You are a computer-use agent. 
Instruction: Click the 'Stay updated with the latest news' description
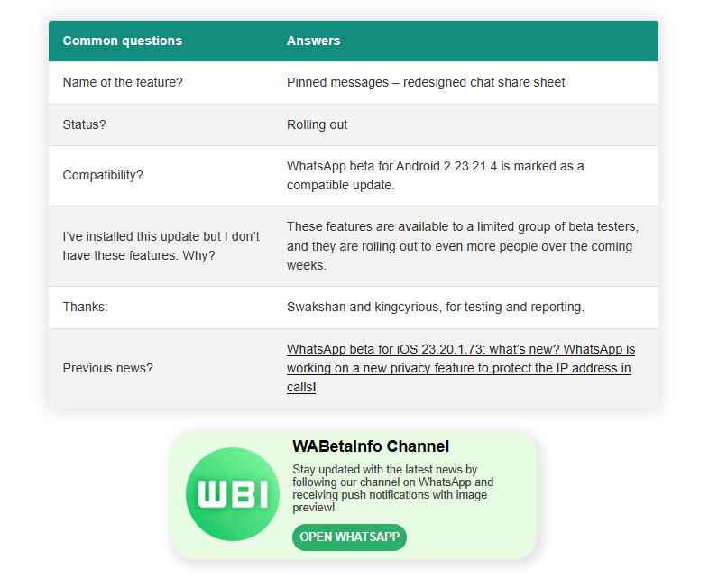[393, 488]
